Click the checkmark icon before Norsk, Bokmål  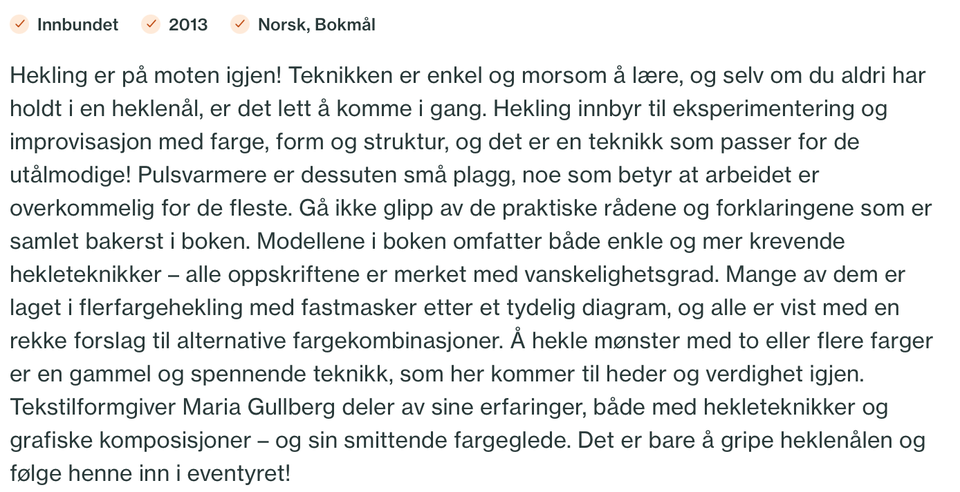[240, 24]
